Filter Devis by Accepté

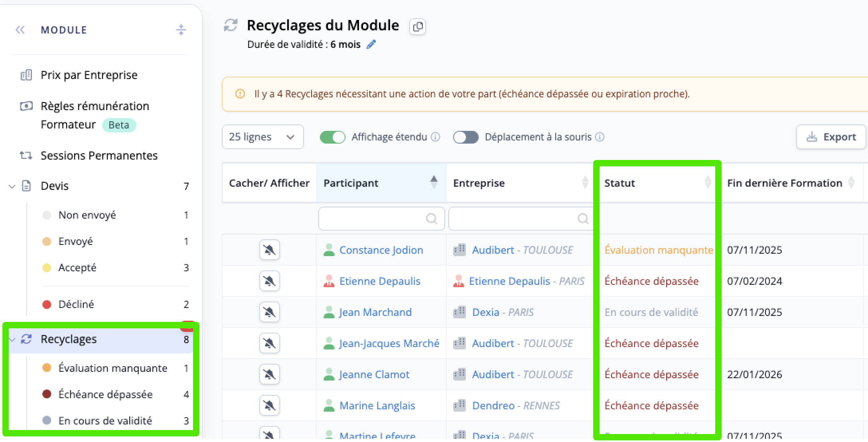click(77, 268)
